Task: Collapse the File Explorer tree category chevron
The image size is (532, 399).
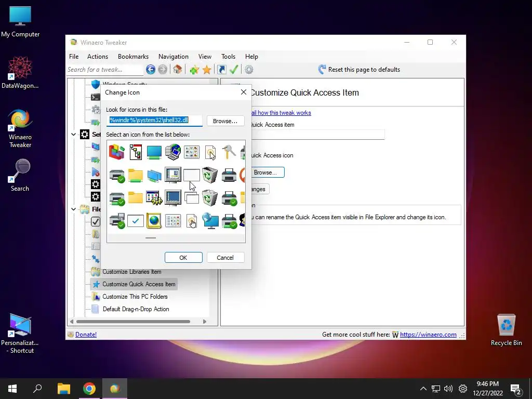Action: [x=73, y=209]
